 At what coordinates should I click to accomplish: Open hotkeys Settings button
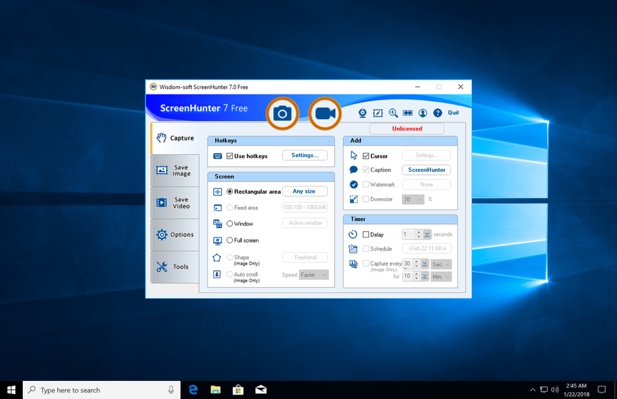(x=305, y=155)
